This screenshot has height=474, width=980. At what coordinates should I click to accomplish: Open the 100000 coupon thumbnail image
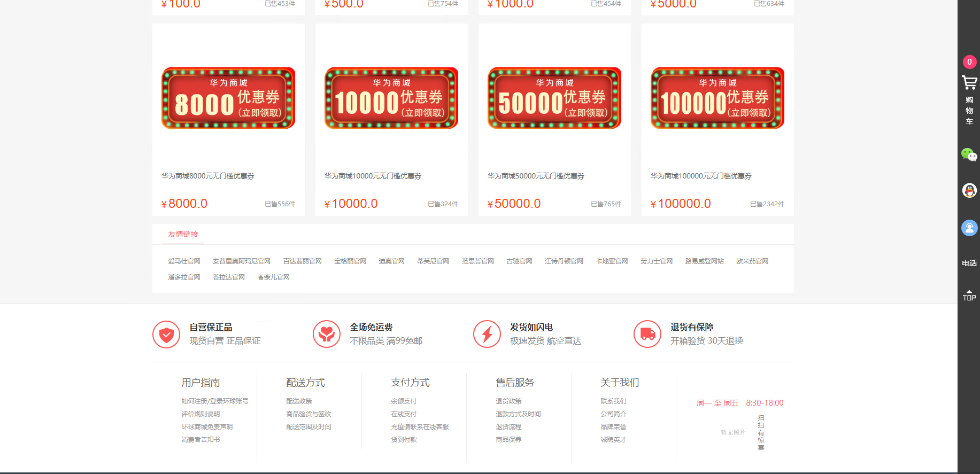(717, 98)
